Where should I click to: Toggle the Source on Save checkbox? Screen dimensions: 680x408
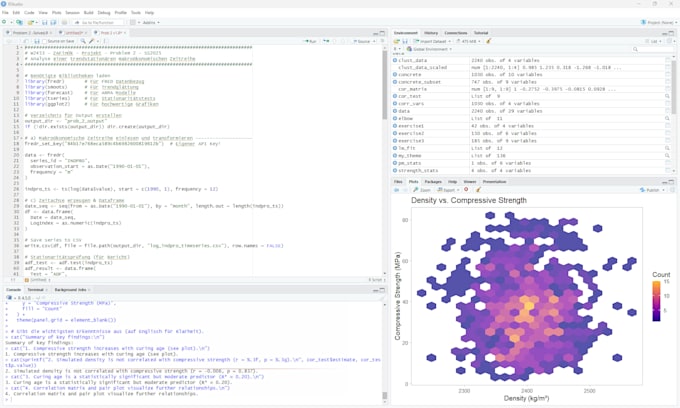[44, 41]
